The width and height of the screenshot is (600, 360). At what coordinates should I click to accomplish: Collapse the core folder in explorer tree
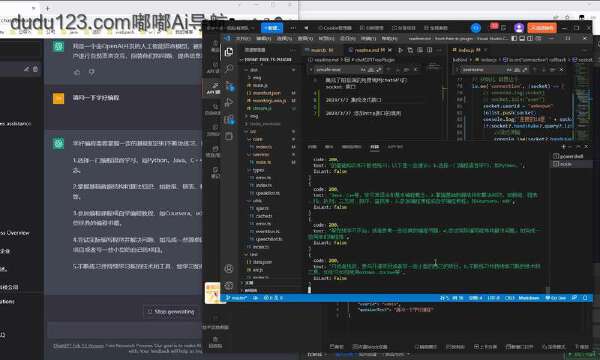(249, 139)
